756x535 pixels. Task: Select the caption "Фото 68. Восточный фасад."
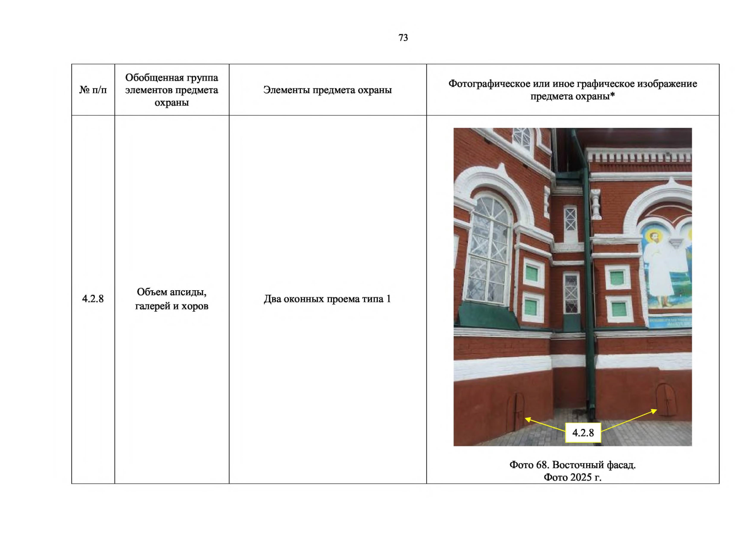(x=572, y=465)
